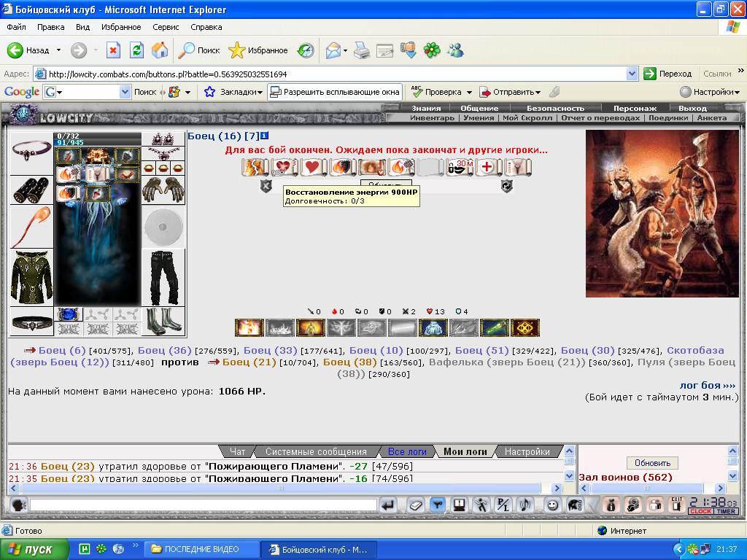Click the chat send arrow icon
The height and width of the screenshot is (560, 747).
click(388, 505)
